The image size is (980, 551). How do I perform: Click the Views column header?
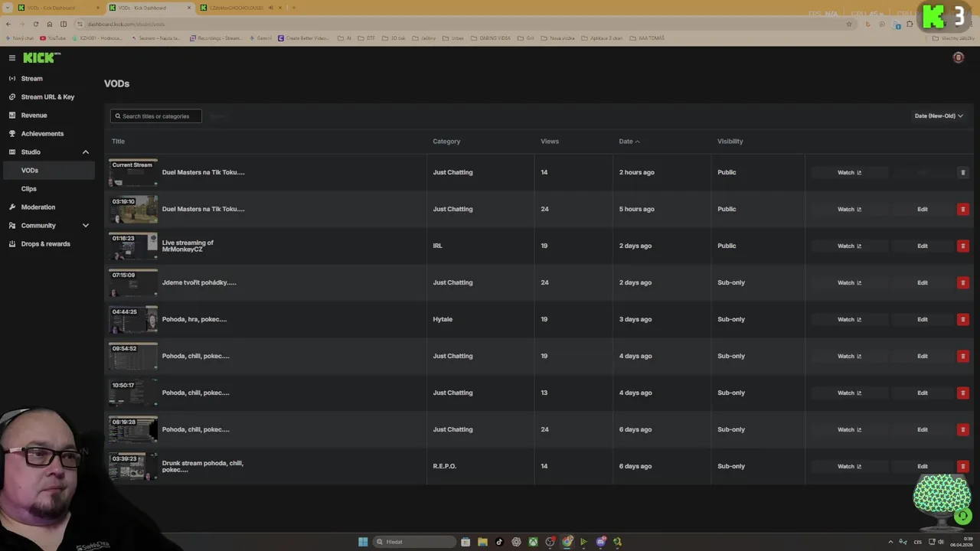coord(550,141)
